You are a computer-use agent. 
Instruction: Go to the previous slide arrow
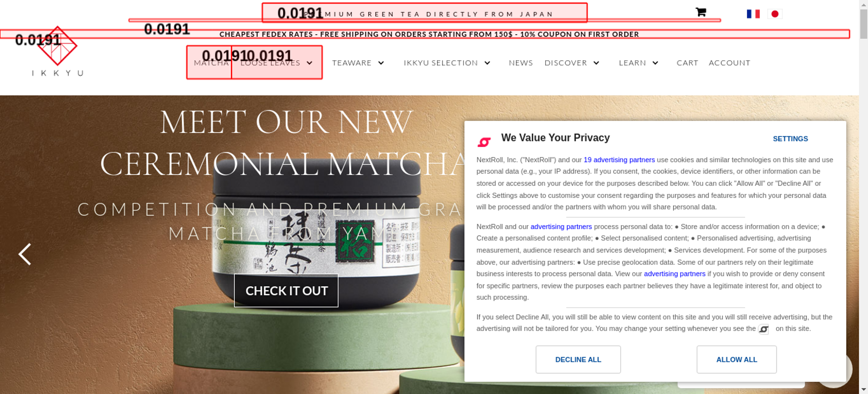point(25,254)
